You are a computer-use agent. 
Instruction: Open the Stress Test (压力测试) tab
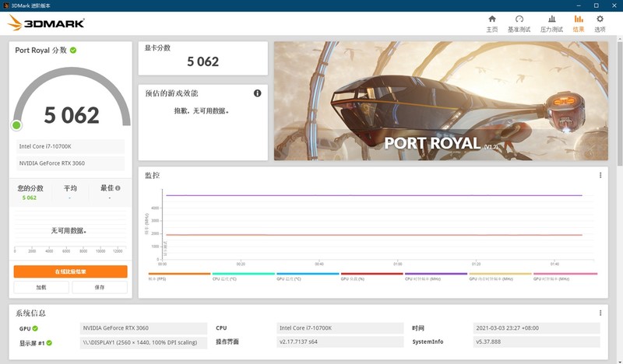pos(551,24)
